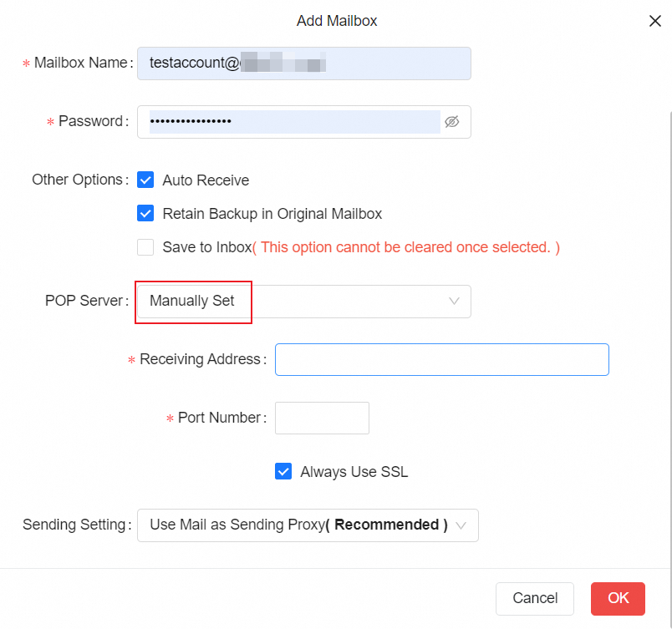Close the Add Mailbox dialog
672x629 pixels.
[x=654, y=21]
